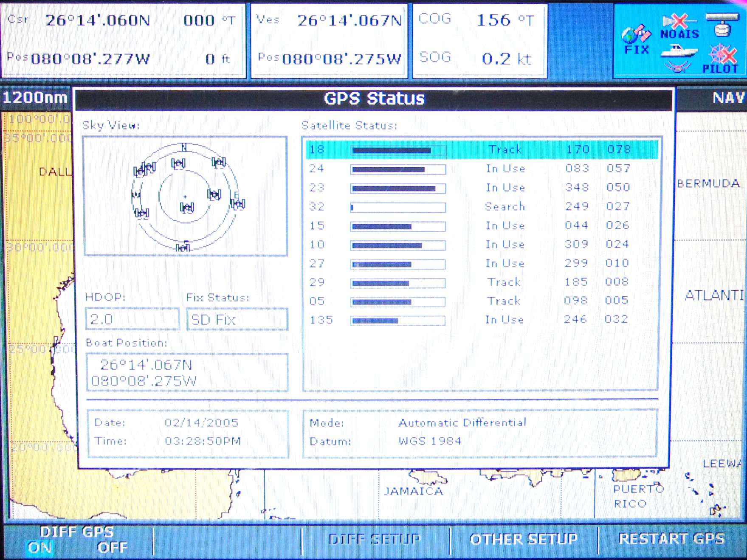Click signal strength bar for satellite 135

pyautogui.click(x=398, y=321)
